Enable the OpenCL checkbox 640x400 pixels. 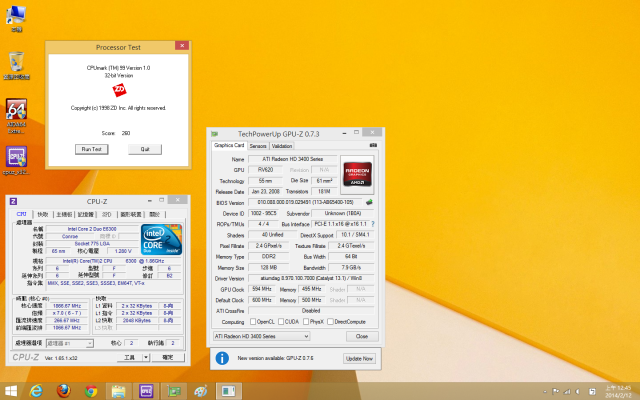tap(253, 322)
